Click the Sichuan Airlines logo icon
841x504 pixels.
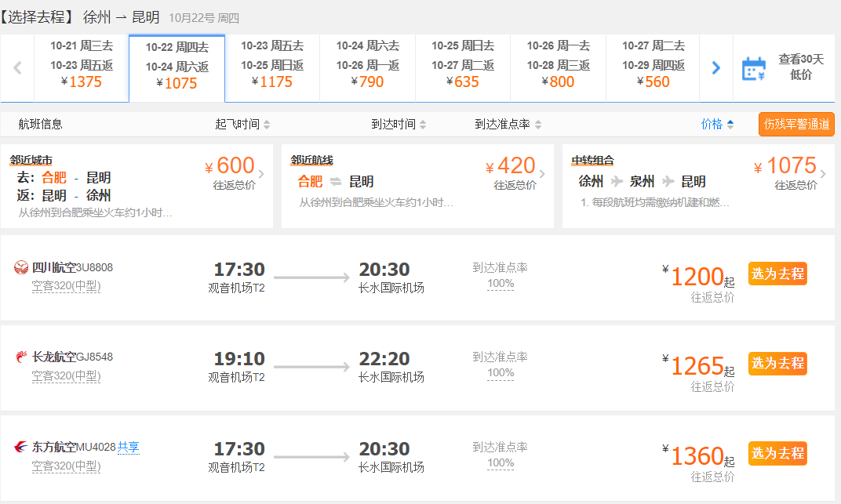pyautogui.click(x=21, y=268)
